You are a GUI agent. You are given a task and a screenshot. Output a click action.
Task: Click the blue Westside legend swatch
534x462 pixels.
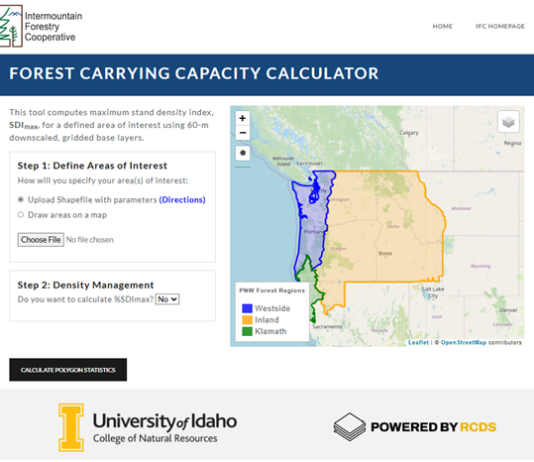coord(247,308)
